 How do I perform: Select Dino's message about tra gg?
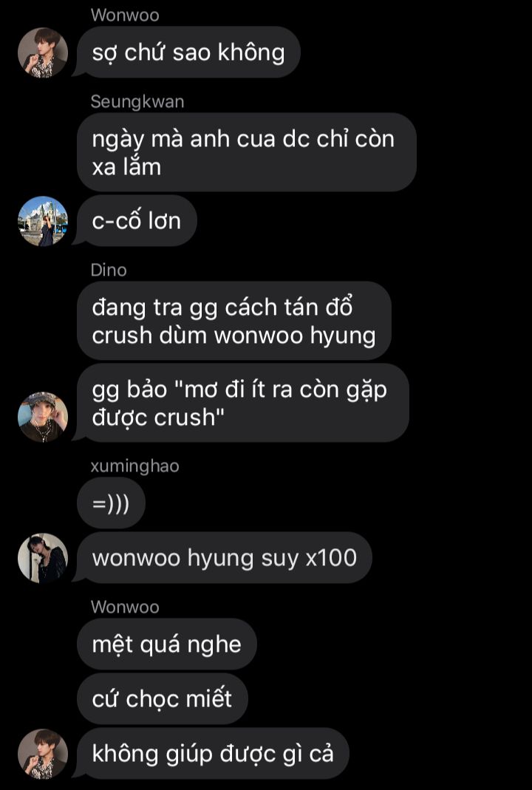pos(233,321)
